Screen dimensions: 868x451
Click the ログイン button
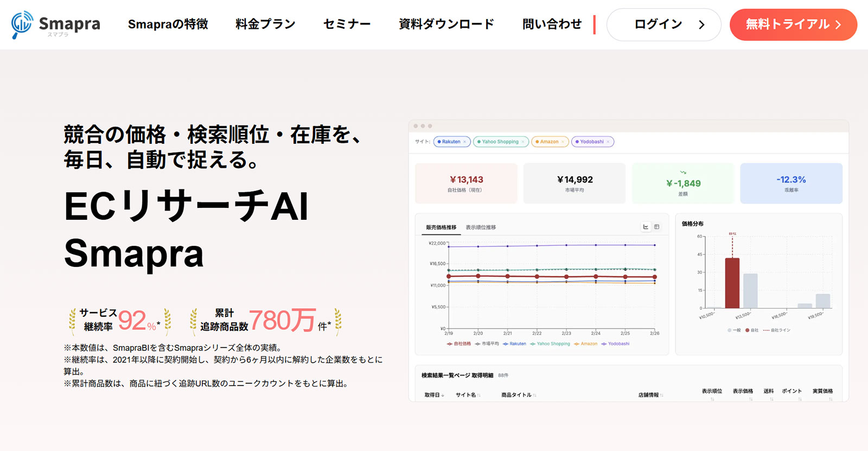coord(663,24)
